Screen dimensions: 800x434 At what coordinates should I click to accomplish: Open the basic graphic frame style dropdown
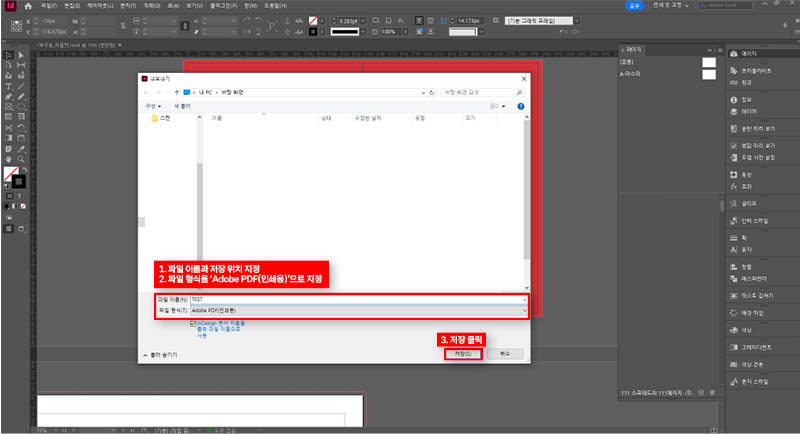(577, 21)
